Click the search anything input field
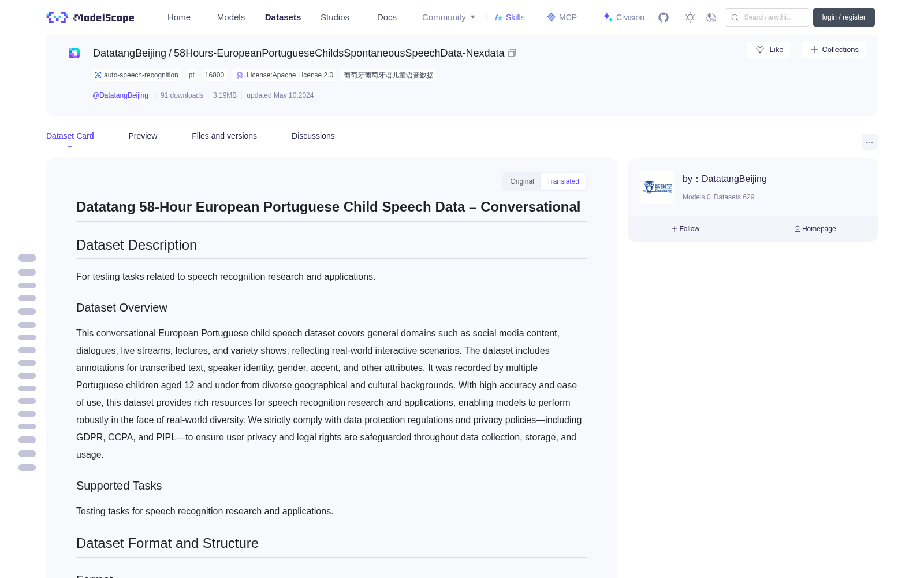 point(767,17)
